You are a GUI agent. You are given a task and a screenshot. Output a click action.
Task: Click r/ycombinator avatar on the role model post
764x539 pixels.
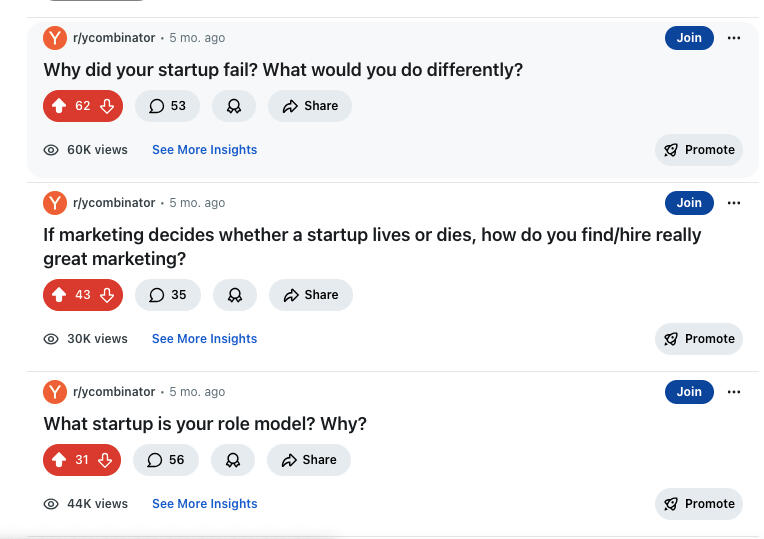(x=55, y=392)
